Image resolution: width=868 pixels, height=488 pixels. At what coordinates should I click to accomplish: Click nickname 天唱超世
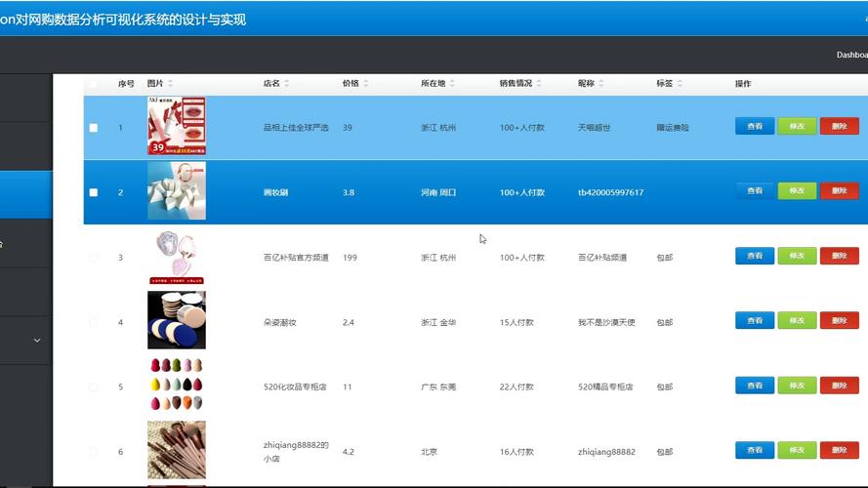(594, 128)
